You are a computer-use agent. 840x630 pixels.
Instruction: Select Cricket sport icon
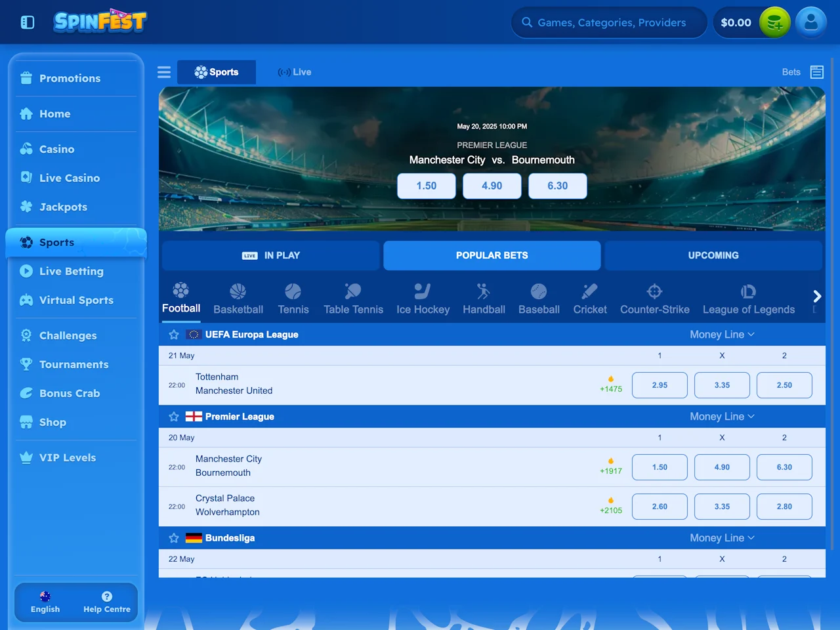pos(590,291)
